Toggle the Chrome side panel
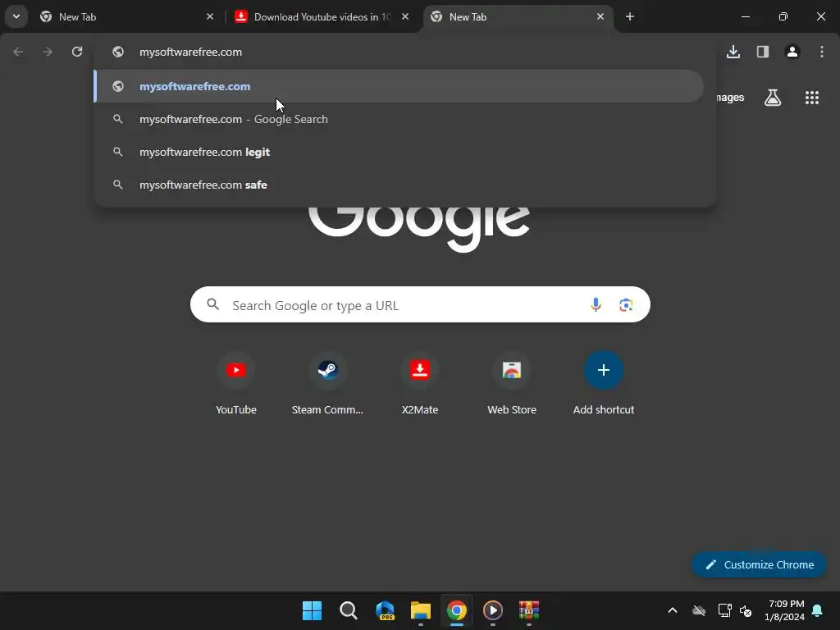 pyautogui.click(x=763, y=52)
